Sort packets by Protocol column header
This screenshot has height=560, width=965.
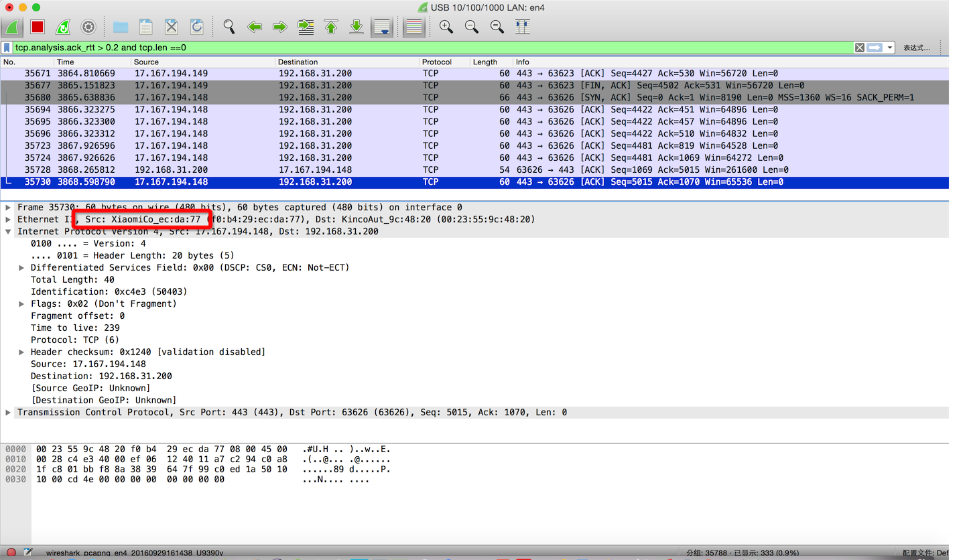(x=437, y=62)
